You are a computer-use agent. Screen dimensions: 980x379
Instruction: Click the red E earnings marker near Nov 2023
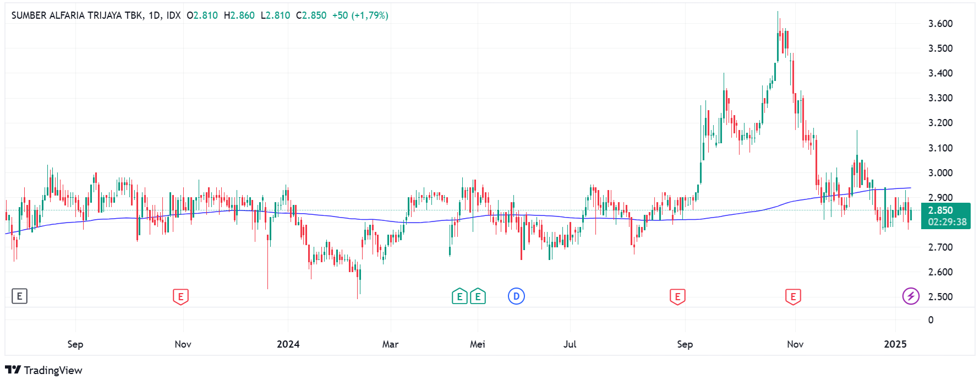180,296
